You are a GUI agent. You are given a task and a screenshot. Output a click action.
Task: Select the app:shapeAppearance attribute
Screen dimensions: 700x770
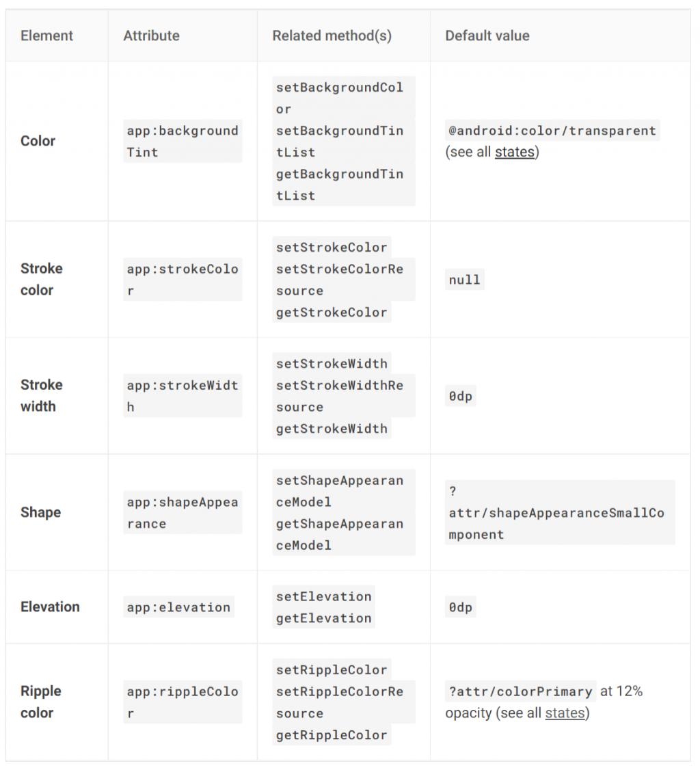click(x=183, y=512)
